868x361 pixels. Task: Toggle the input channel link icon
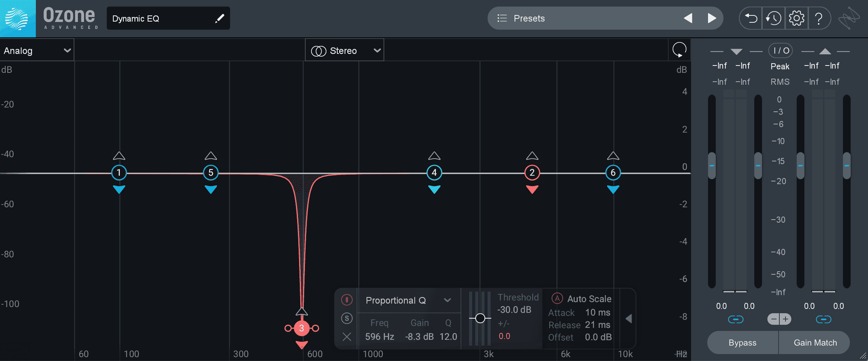pos(735,319)
